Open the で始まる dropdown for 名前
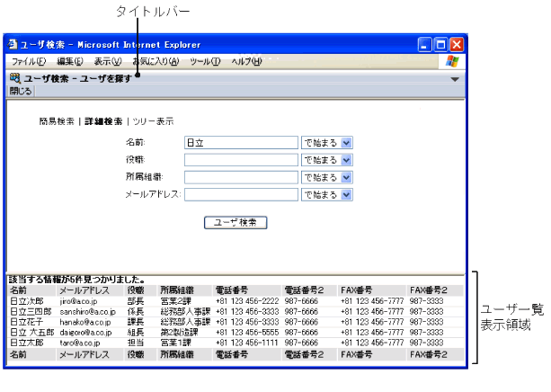The height and width of the screenshot is (392, 551). pos(327,143)
